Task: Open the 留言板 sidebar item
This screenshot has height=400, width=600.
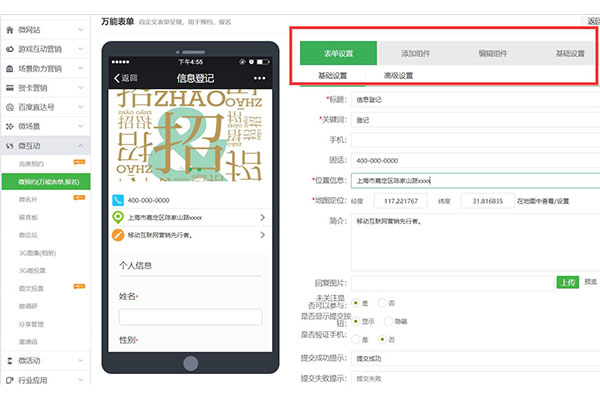Action: [x=28, y=217]
